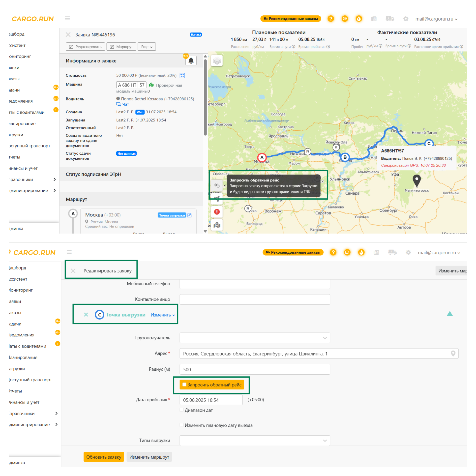The width and height of the screenshot is (476, 476).
Task: Click the Радиус (м) input field
Action: [x=255, y=369]
